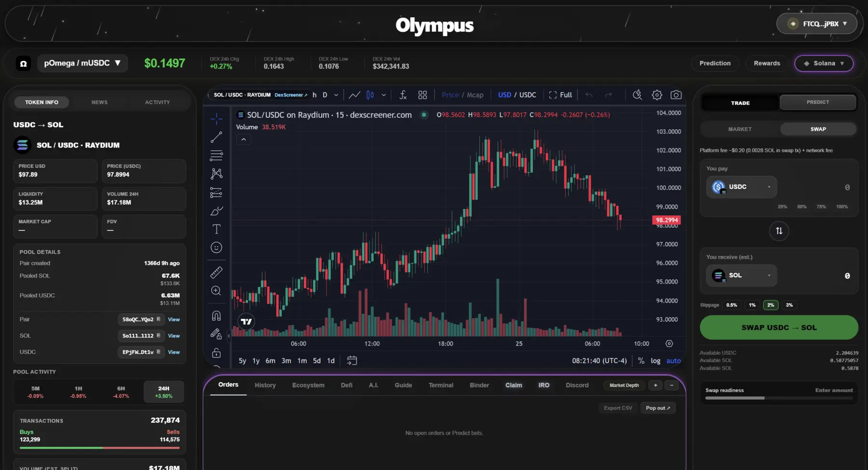
Task: Open the forecasting and measurement tools
Action: pyautogui.click(x=216, y=193)
